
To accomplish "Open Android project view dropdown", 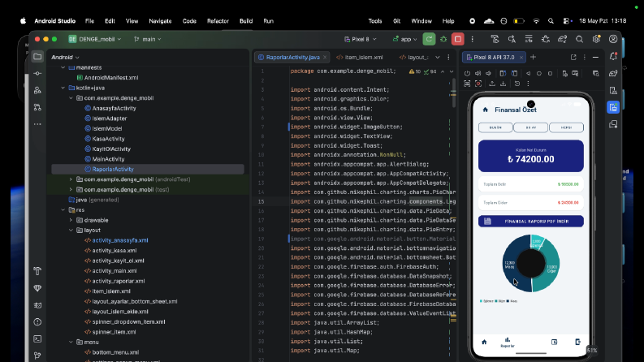I will coord(65,57).
